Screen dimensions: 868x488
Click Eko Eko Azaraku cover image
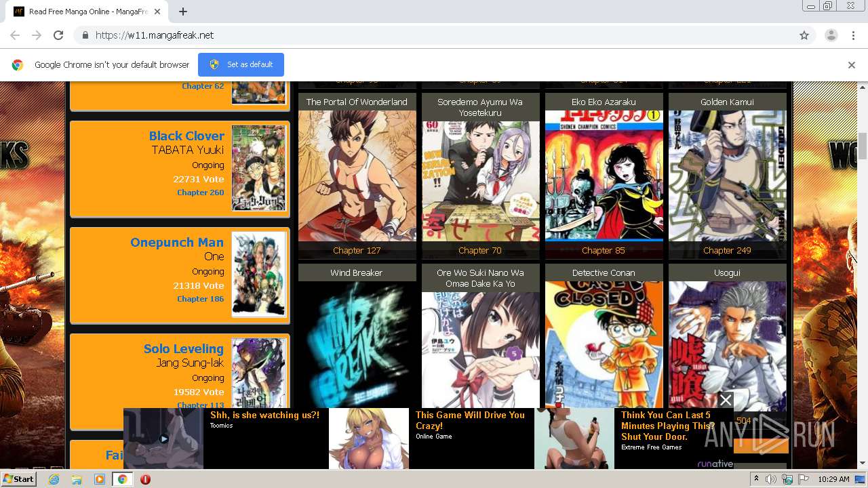point(604,175)
